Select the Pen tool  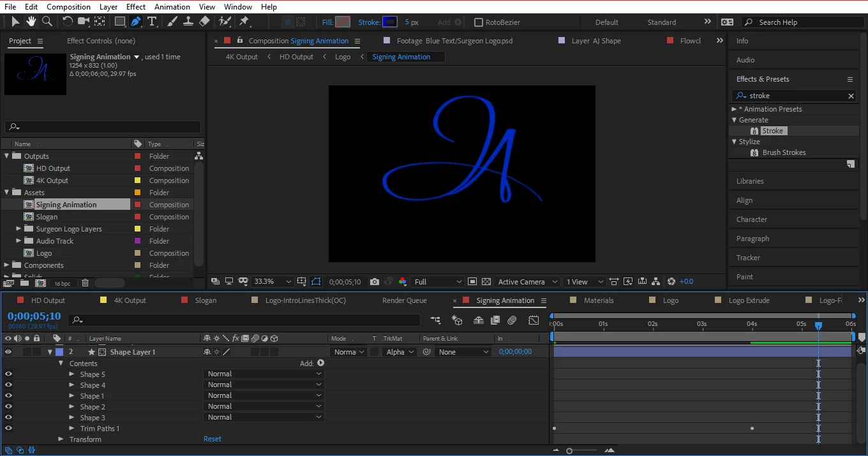(136, 22)
